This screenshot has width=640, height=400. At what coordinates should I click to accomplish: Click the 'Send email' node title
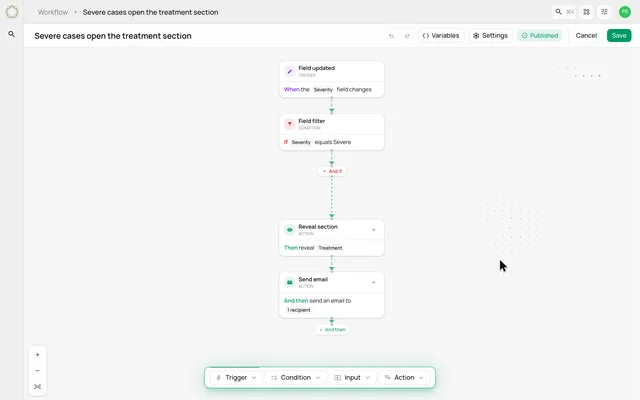pos(313,279)
